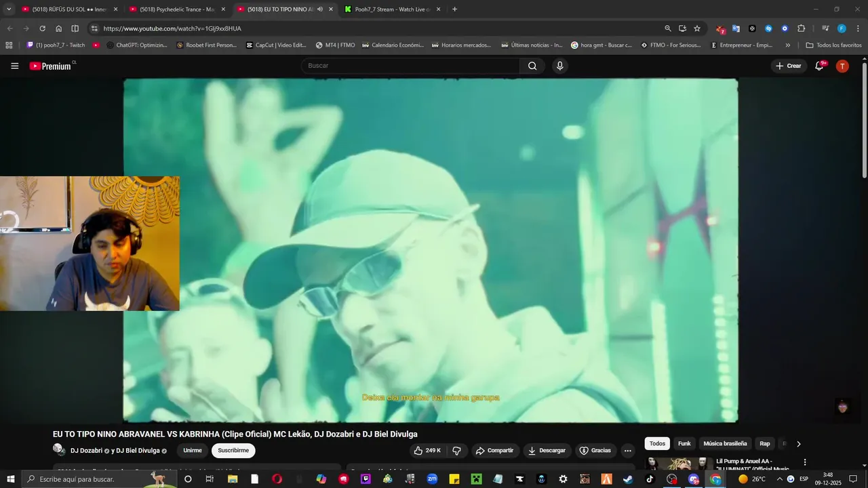This screenshot has width=868, height=488.
Task: Open bookmarks apps grid icon
Action: [9, 45]
